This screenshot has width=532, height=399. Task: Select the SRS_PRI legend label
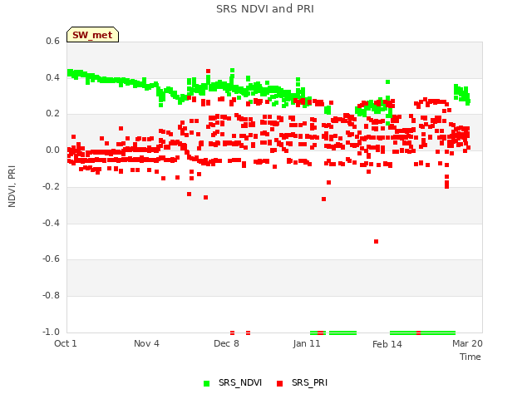click(309, 382)
